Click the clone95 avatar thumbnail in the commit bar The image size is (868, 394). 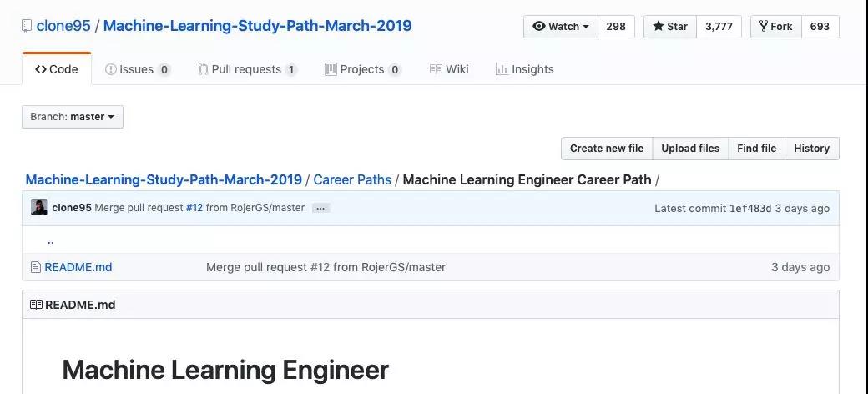(x=38, y=208)
